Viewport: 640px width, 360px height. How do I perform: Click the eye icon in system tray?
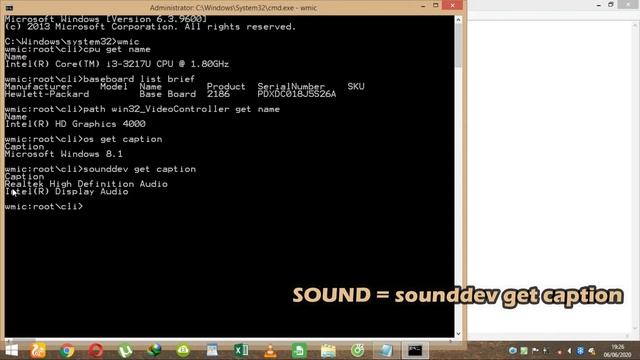(513, 351)
